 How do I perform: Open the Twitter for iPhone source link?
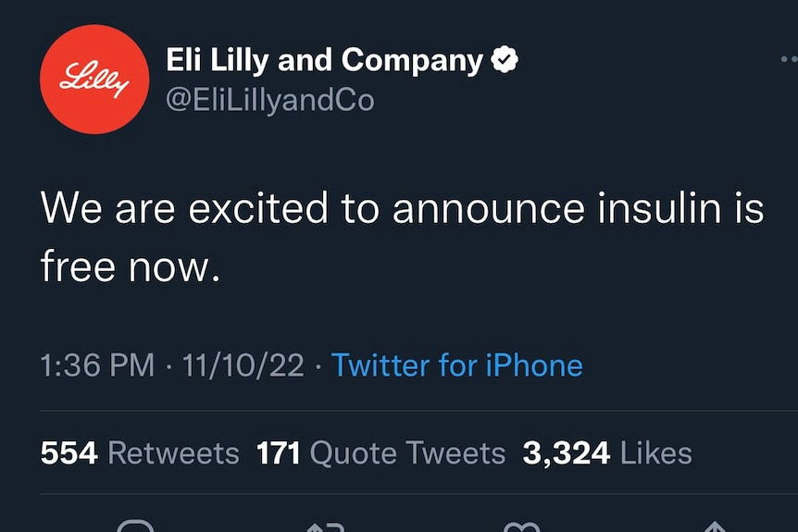[x=457, y=365]
